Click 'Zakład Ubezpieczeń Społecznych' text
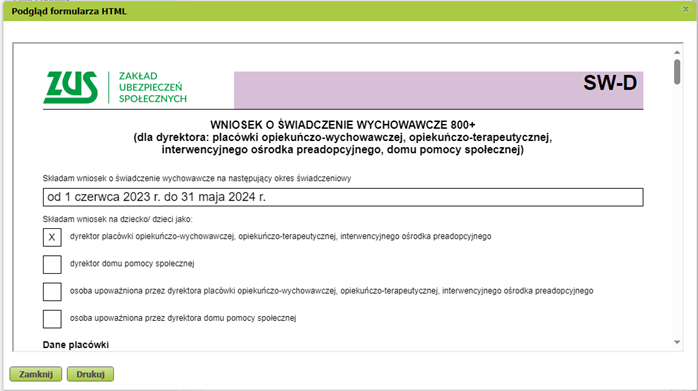The width and height of the screenshot is (698, 391). [153, 87]
